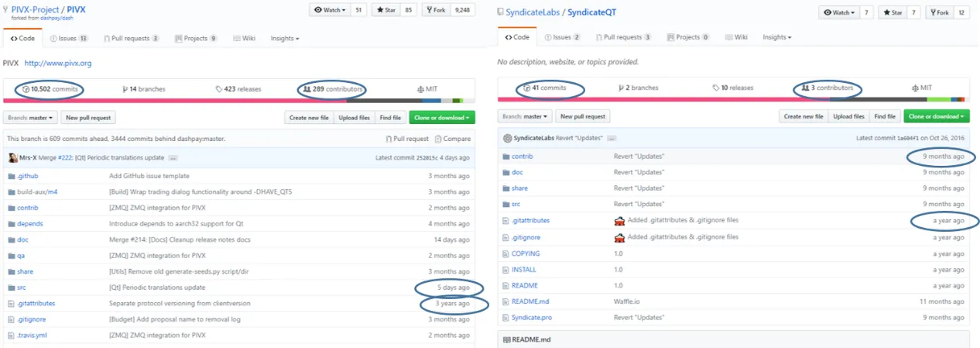Viewport: 980px width, 348px height.
Task: Click the SyndicateLabs owner link
Action: tap(534, 12)
